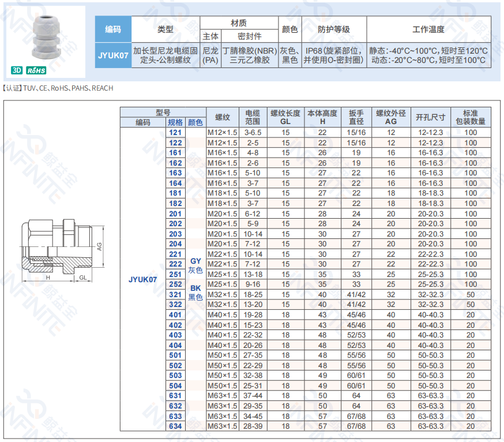Click cable range 18-25 in row 321
The width and height of the screenshot is (504, 442).
pos(253,295)
